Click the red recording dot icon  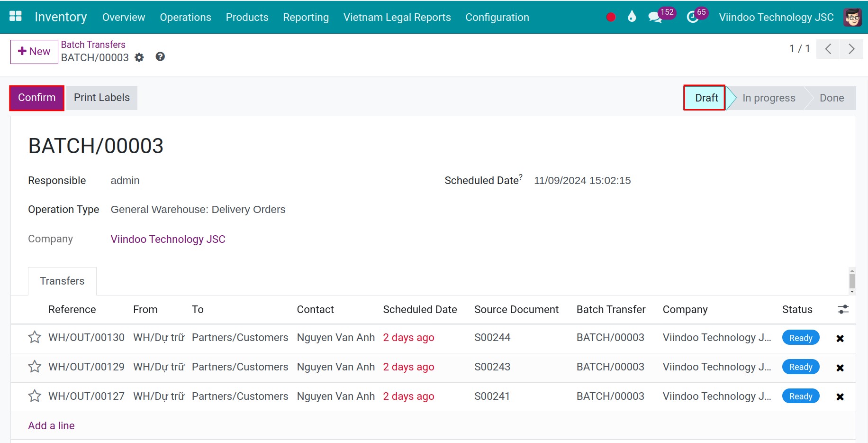(x=611, y=17)
